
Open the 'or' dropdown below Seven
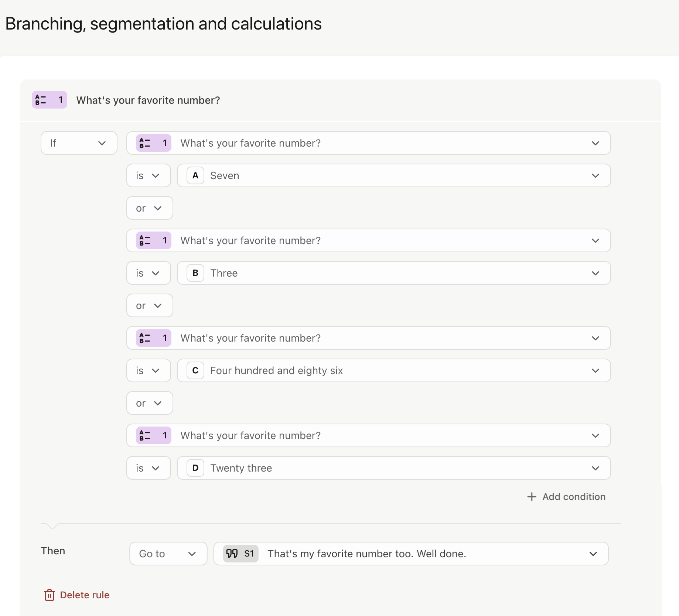(x=150, y=208)
